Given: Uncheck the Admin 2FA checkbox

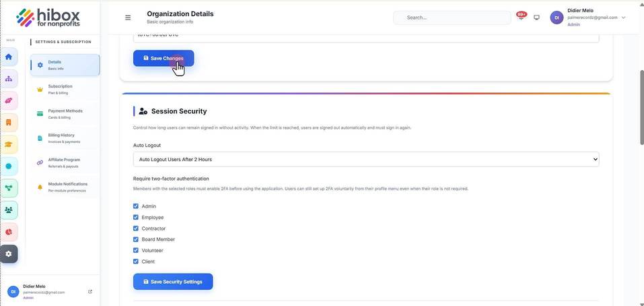Looking at the screenshot, I should [x=136, y=206].
